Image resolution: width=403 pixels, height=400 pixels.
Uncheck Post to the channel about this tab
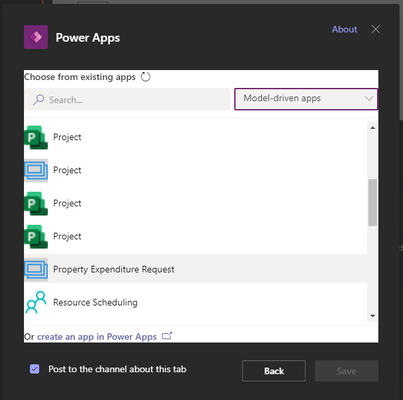pyautogui.click(x=34, y=369)
